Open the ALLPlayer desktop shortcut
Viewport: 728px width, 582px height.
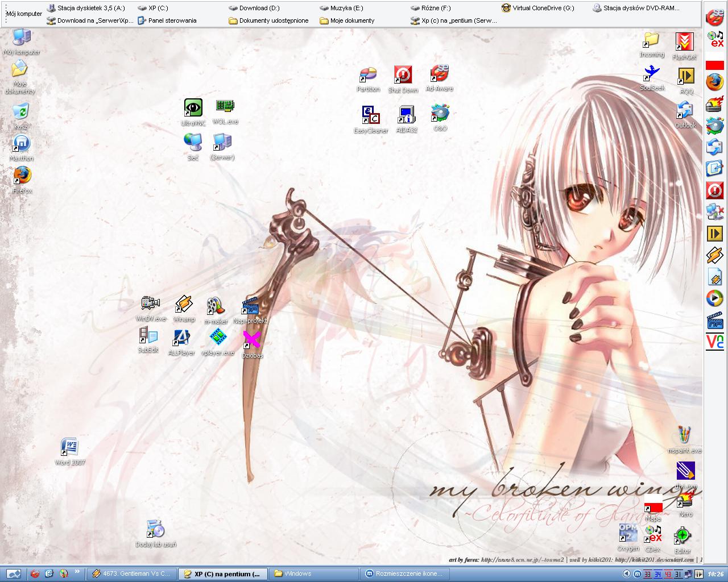coord(181,343)
